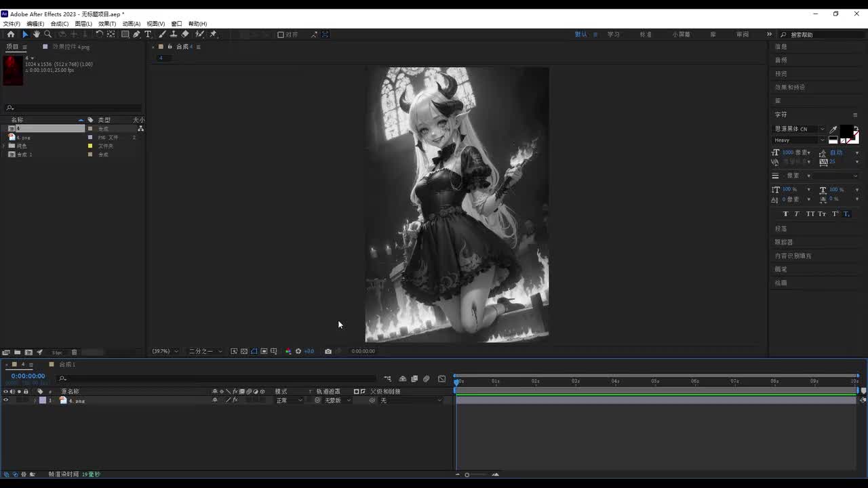Toggle mask and shape path visibility
Viewport: 868px width, 488px height.
tap(254, 351)
